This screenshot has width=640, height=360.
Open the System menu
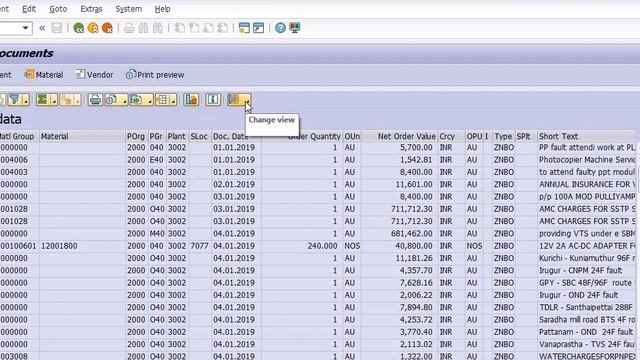point(129,9)
